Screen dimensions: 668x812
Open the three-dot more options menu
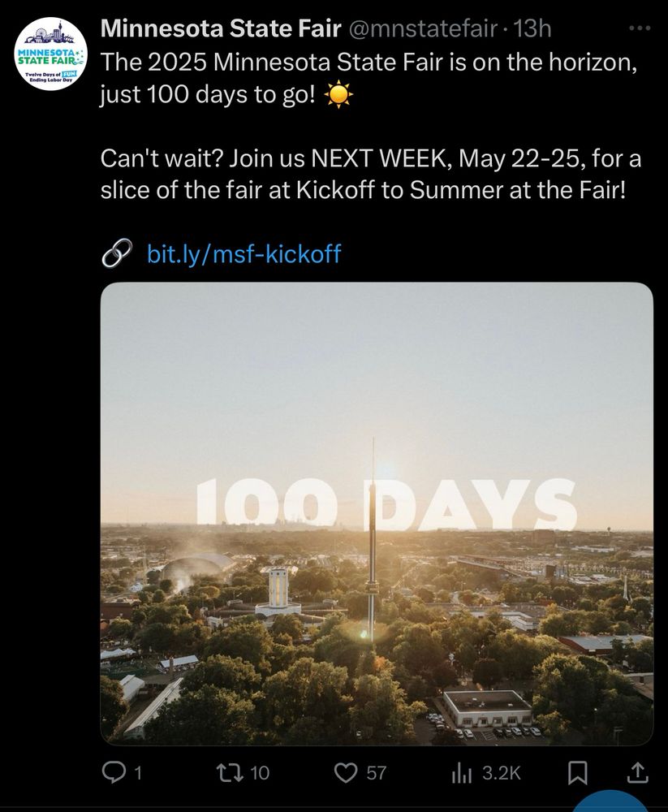pyautogui.click(x=640, y=30)
